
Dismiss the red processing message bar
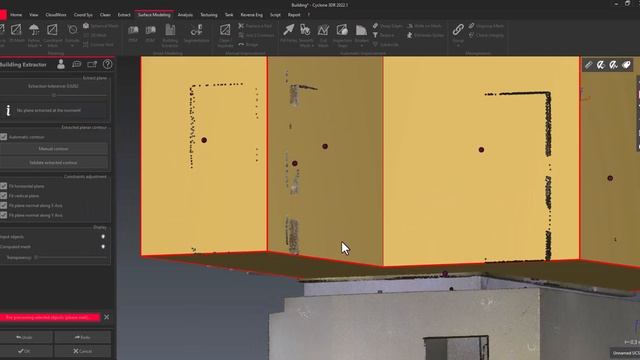[x=107, y=317]
